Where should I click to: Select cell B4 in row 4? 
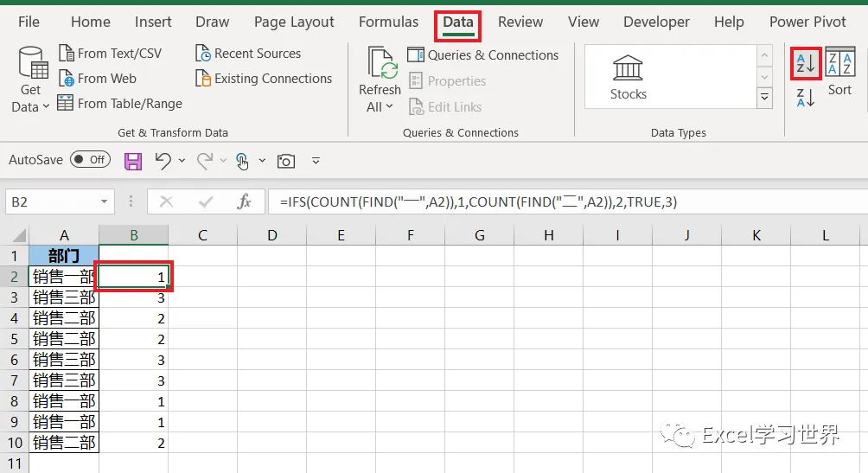coord(133,318)
